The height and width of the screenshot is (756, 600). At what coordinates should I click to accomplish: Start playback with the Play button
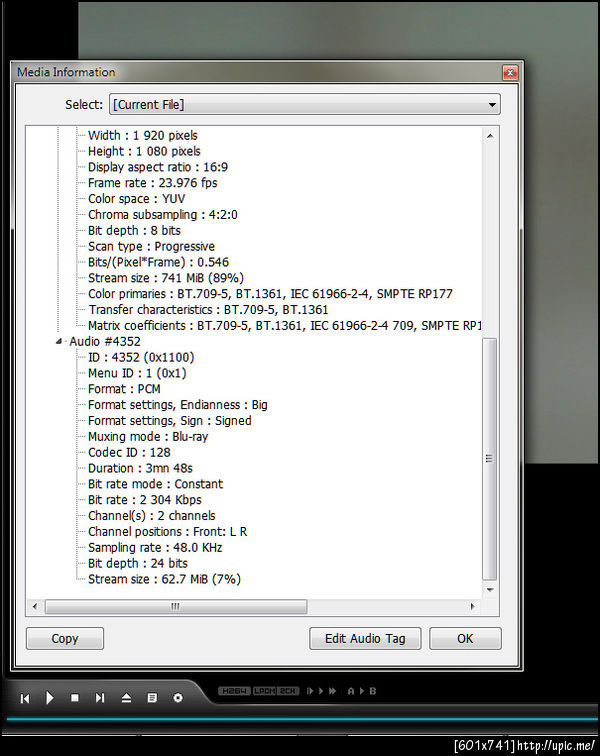point(50,698)
